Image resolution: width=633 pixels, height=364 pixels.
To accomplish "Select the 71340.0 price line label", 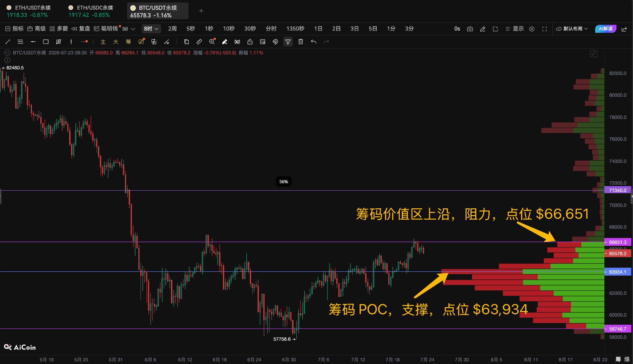I will click(618, 190).
